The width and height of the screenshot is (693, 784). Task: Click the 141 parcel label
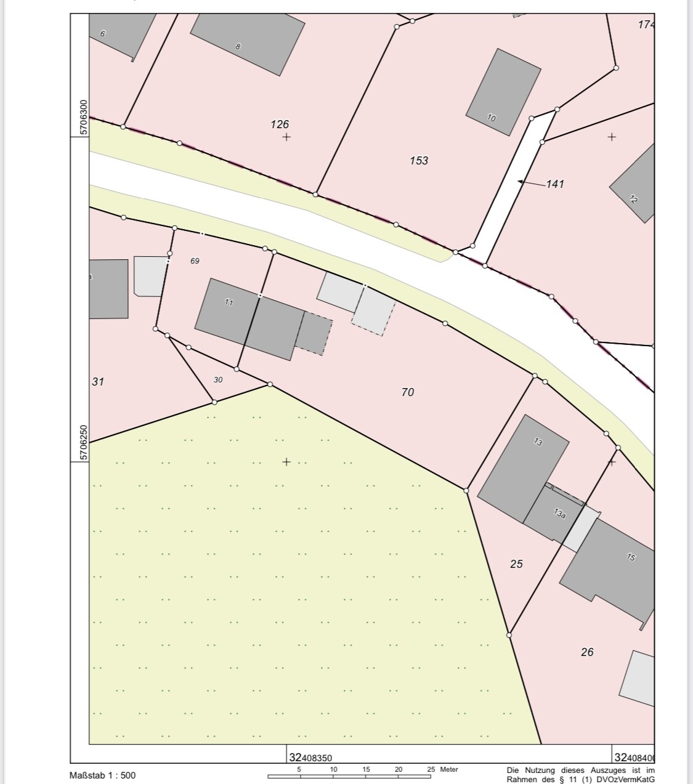[555, 184]
